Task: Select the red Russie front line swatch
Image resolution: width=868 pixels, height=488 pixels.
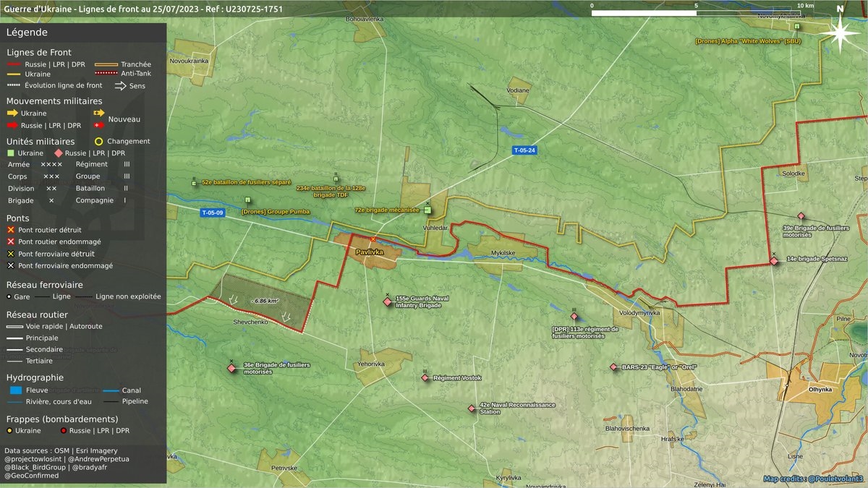Action: (x=12, y=64)
